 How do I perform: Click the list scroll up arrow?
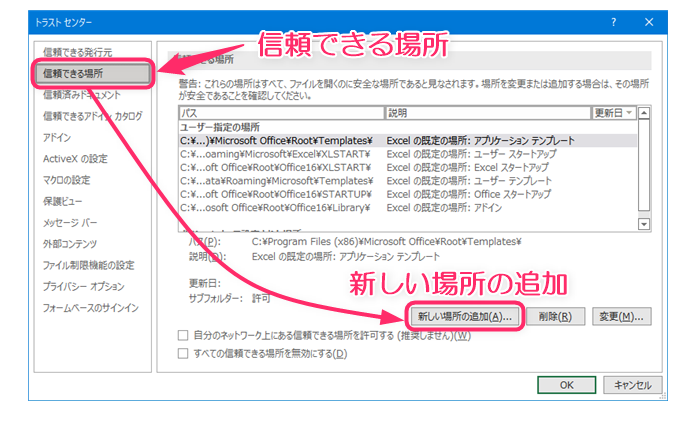coord(644,114)
